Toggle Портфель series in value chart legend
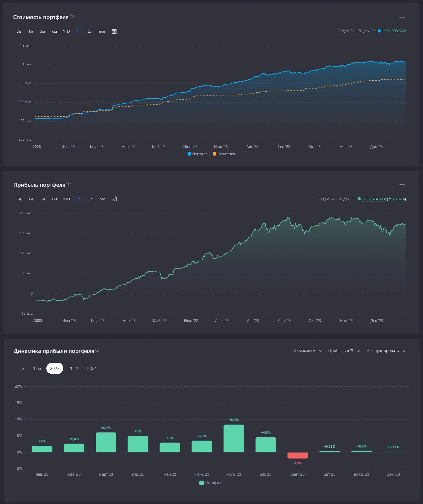 click(x=199, y=154)
